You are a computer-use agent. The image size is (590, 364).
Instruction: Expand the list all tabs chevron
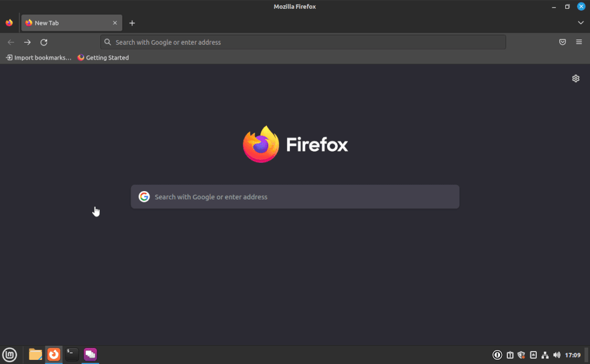point(581,23)
